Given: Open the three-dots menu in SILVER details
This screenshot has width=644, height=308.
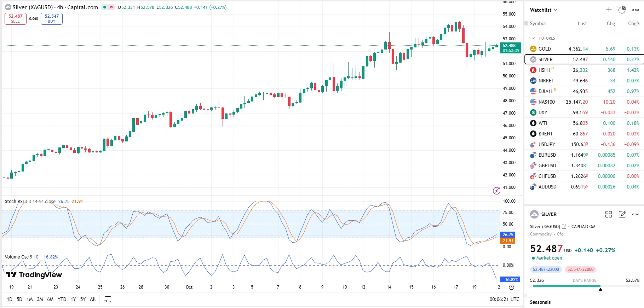Looking at the screenshot, I should (x=636, y=214).
